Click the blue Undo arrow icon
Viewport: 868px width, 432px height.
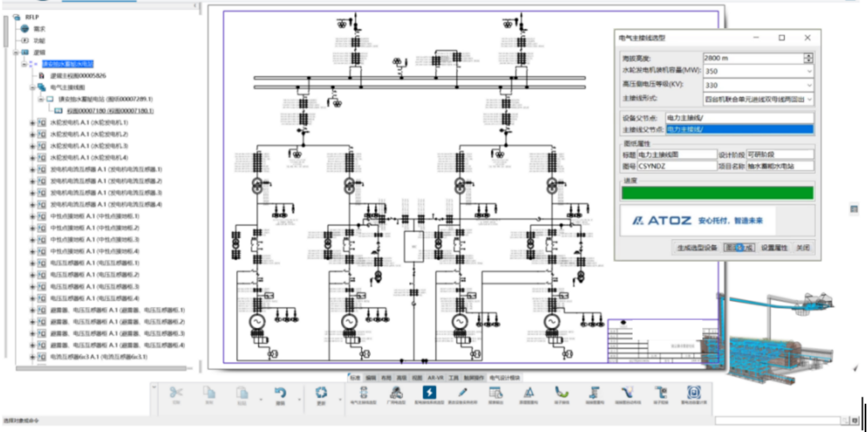(x=280, y=392)
